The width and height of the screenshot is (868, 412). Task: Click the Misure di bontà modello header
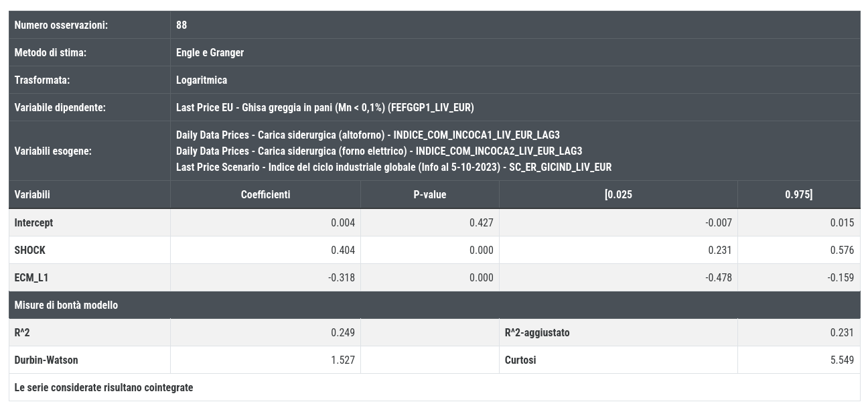click(x=66, y=305)
